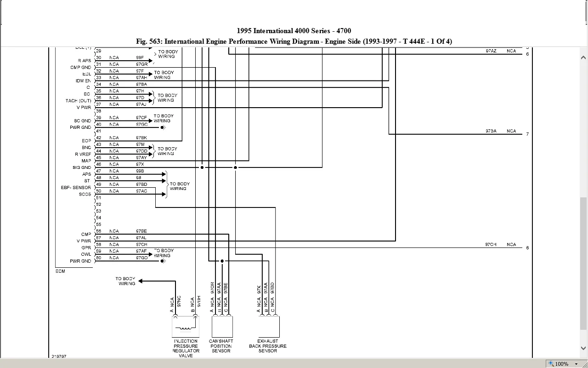
Task: Click wire code '97DD' on pin 44
Action: (x=141, y=151)
